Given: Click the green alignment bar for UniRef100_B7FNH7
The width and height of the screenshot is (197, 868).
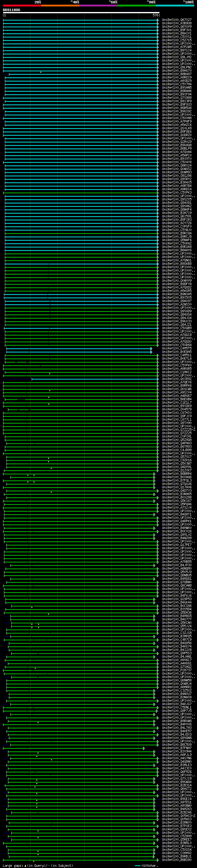Looking at the screenshot, I should coord(74,748).
